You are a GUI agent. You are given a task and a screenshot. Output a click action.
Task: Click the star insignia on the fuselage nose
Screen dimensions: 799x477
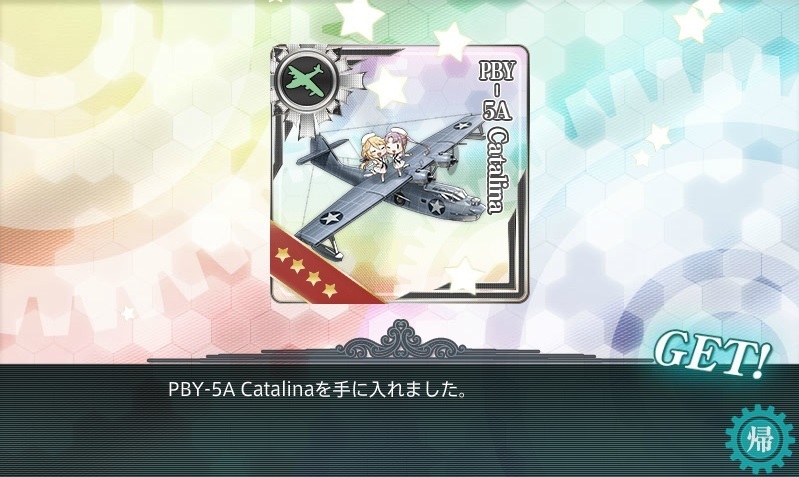point(437,207)
